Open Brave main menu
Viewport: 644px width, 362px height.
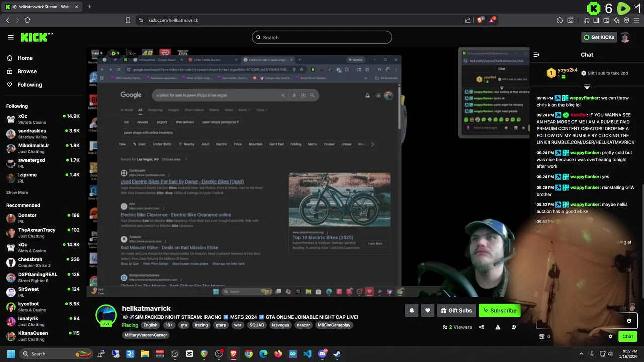(x=636, y=20)
